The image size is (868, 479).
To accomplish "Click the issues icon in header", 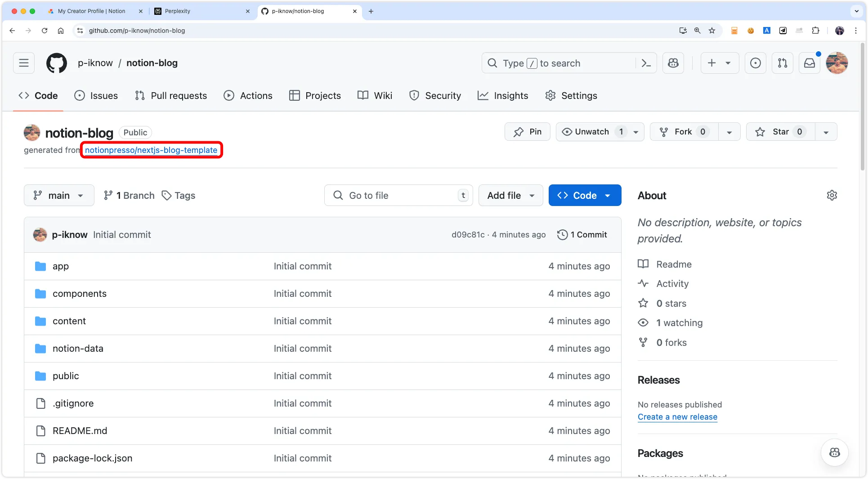I will coord(756,63).
